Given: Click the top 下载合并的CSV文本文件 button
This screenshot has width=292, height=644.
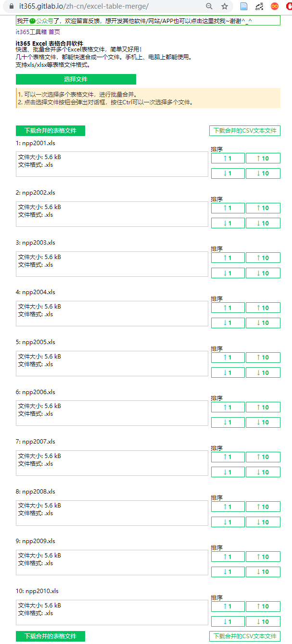Looking at the screenshot, I should point(245,131).
